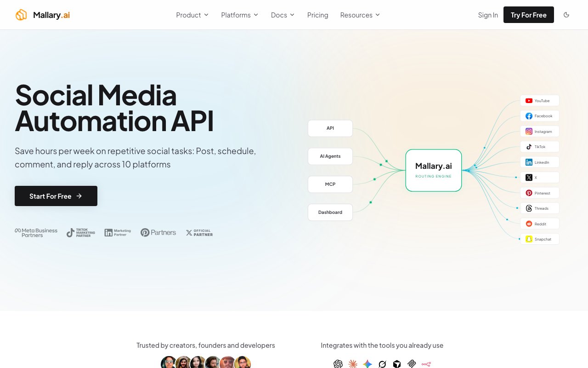Click the pink connected-nodes integration icon
This screenshot has width=588, height=368.
(426, 364)
